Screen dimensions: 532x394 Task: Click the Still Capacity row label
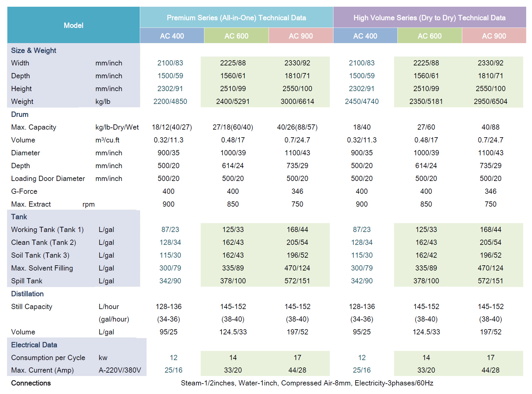point(32,307)
